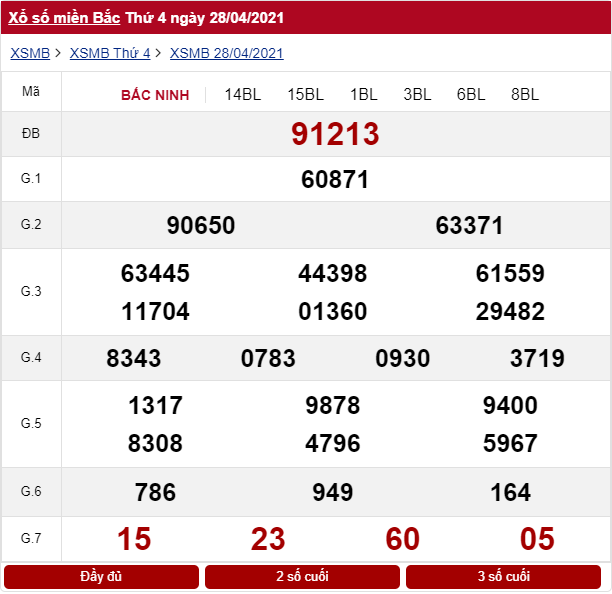Viewport: 612px width, 594px height.
Task: Click the 14BL code
Action: coord(242,94)
